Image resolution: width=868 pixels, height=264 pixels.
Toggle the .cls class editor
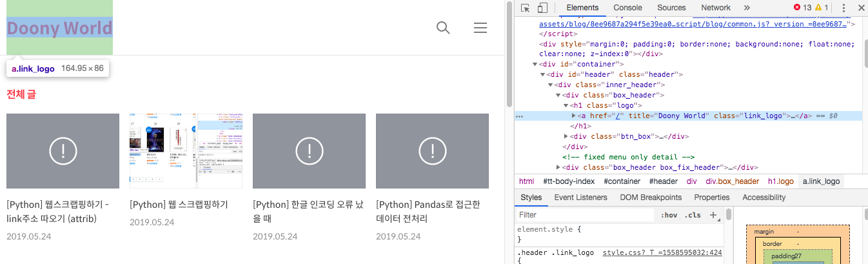pos(693,215)
